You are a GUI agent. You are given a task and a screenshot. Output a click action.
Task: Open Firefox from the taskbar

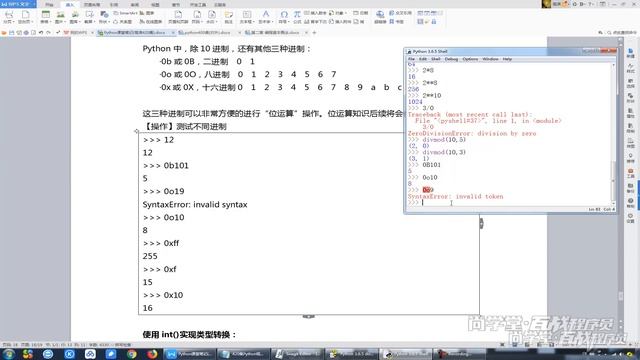tap(152, 354)
